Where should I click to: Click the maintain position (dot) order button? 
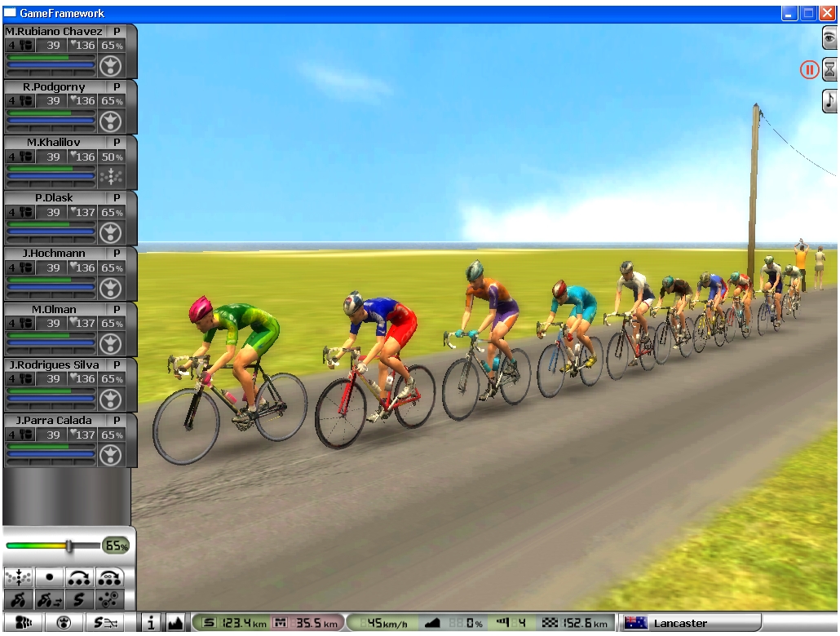[50, 576]
